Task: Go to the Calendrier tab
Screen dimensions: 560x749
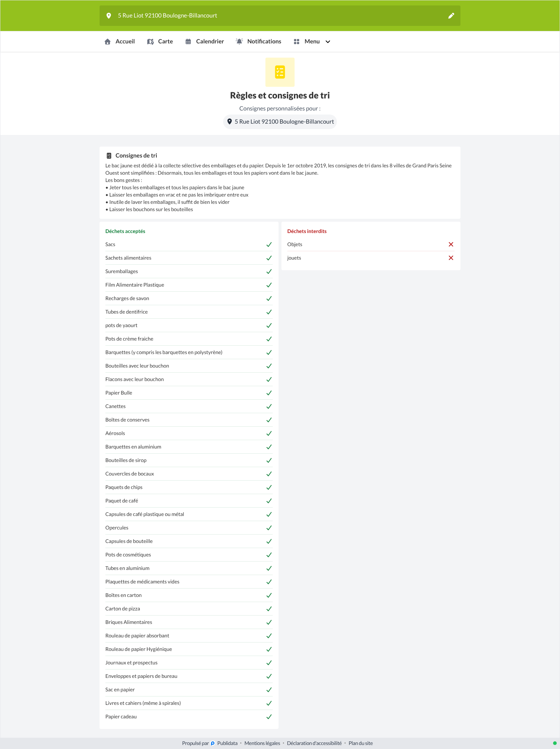Action: pos(205,42)
